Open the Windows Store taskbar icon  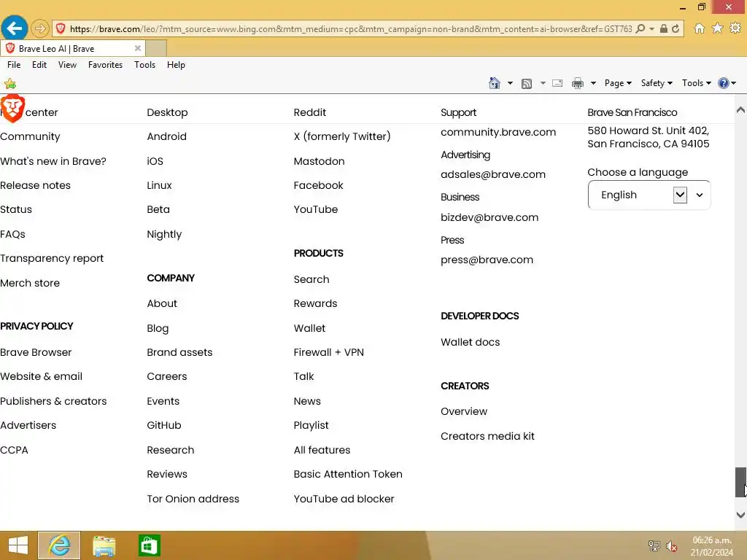(x=149, y=545)
